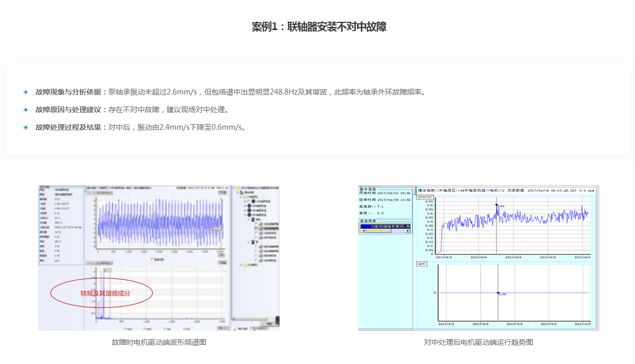Select the 故障现象与分析依据 bullet text
The image size is (635, 364).
click(230, 92)
